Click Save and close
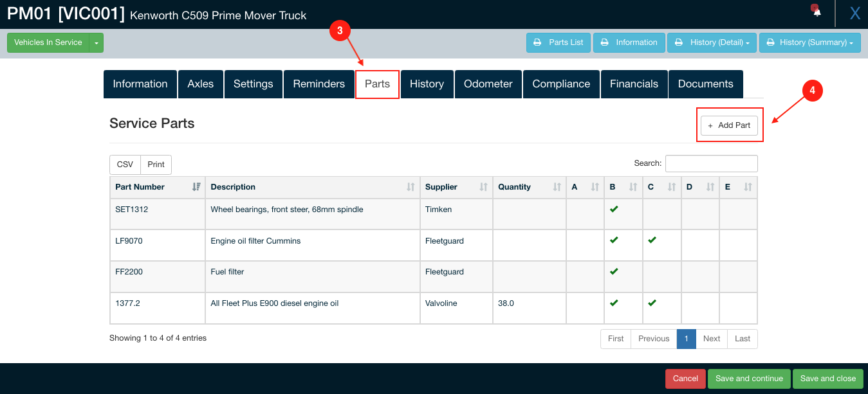 coord(828,379)
